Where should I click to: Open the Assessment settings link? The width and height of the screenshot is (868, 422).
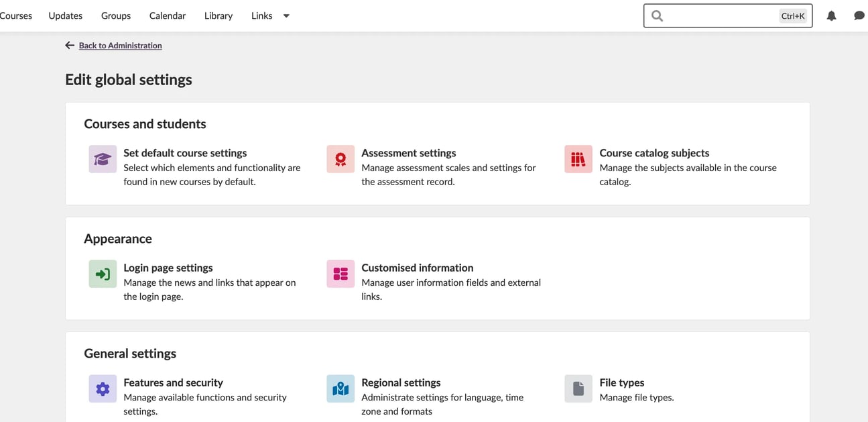click(408, 153)
